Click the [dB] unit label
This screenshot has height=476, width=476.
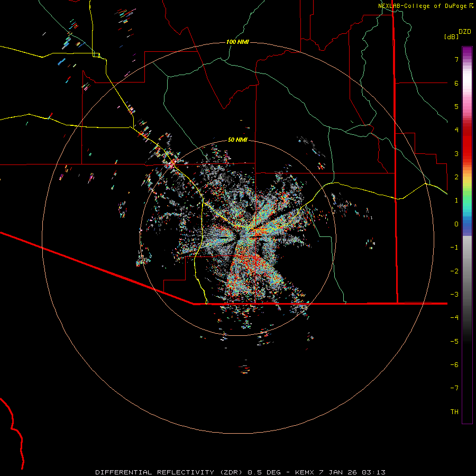pyautogui.click(x=451, y=36)
